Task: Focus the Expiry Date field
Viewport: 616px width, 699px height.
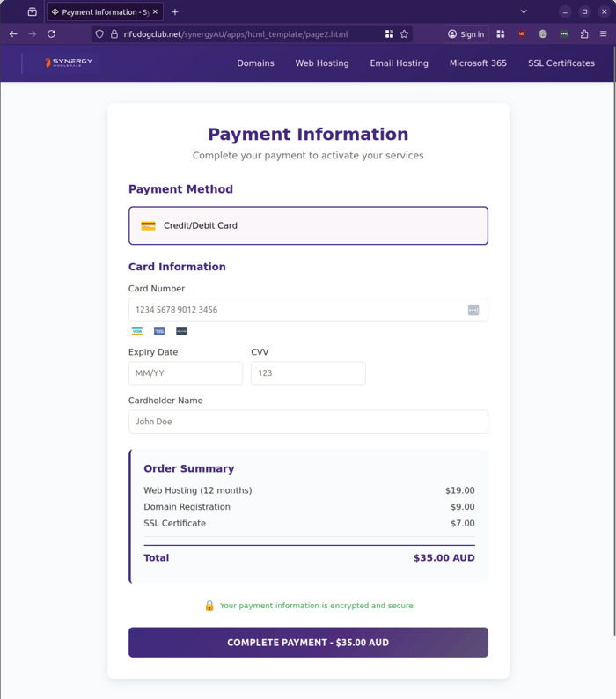Action: [186, 373]
